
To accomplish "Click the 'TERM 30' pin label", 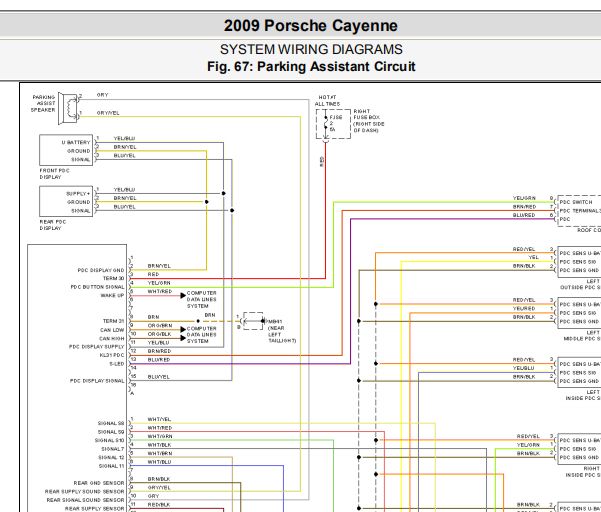I will click(113, 279).
